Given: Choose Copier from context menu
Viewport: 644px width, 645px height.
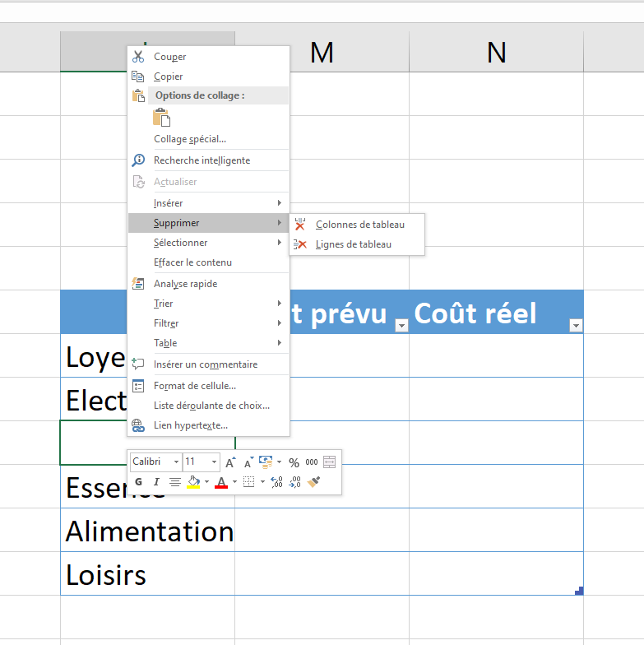Looking at the screenshot, I should click(x=209, y=76).
